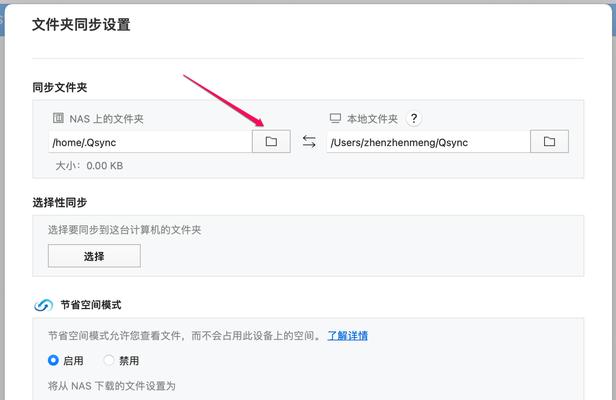
Task: Select the 启用 radio button
Action: 53,360
